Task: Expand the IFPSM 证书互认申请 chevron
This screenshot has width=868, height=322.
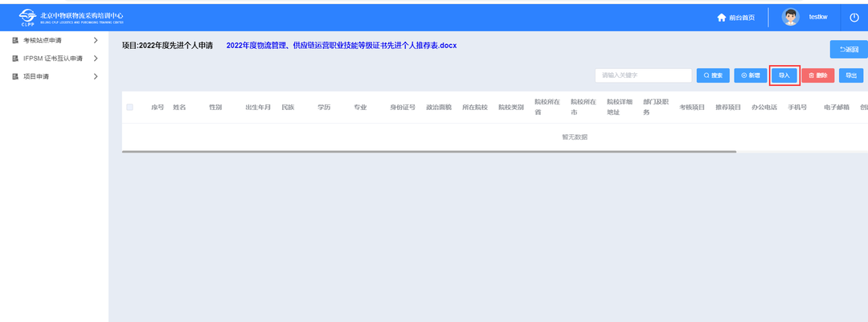Action: coord(96,58)
